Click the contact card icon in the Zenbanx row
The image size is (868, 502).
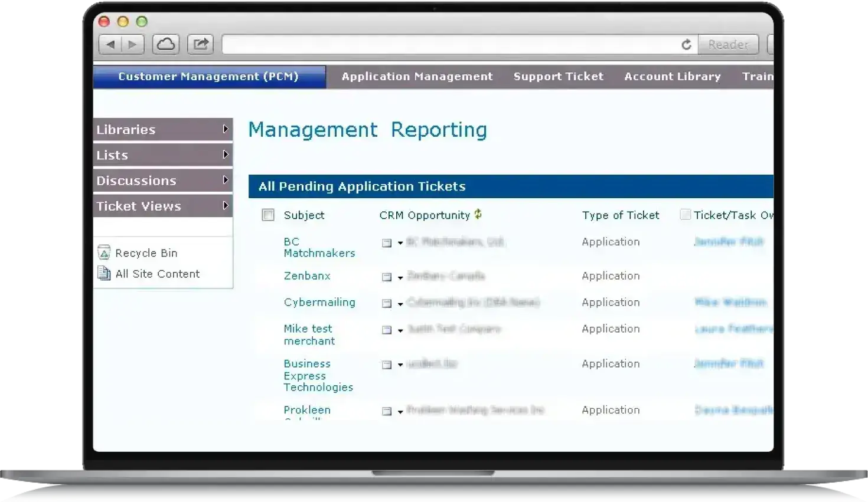pos(387,277)
